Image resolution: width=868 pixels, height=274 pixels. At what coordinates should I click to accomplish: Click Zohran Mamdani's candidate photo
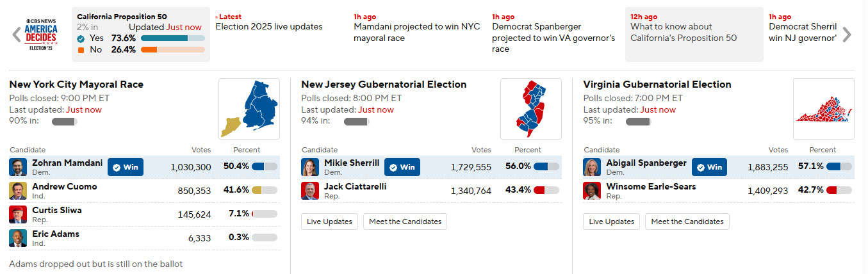(x=18, y=167)
